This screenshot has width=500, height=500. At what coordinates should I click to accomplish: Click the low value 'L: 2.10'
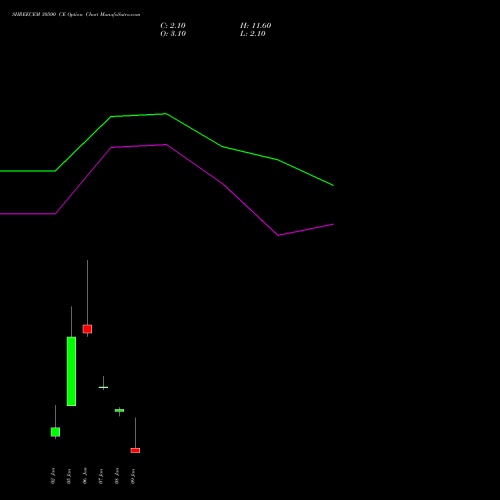click(253, 34)
